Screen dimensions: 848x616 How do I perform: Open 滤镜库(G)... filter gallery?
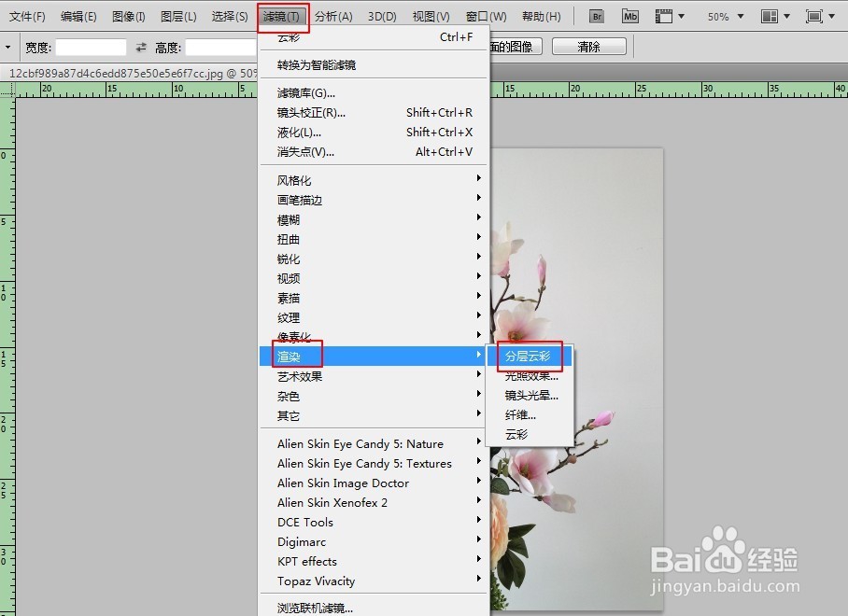coord(374,93)
